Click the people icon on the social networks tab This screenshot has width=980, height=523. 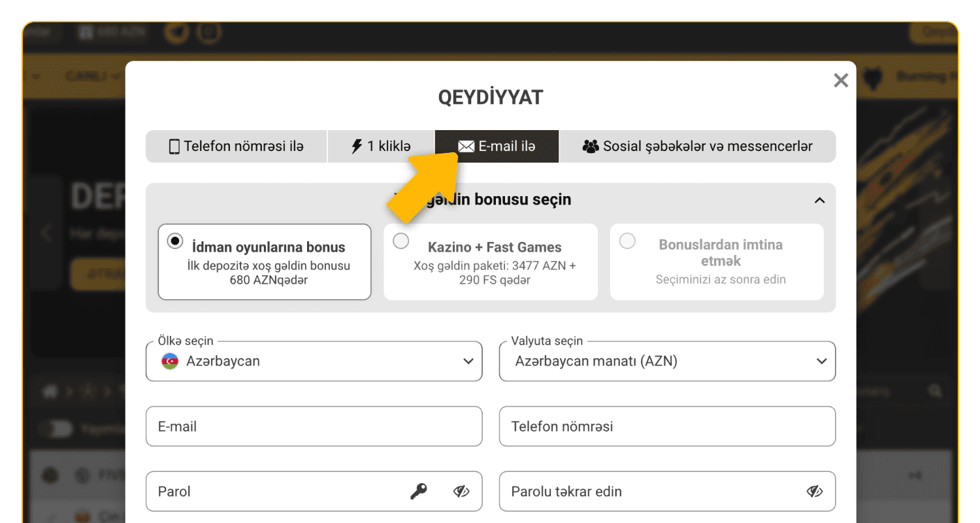click(x=591, y=146)
